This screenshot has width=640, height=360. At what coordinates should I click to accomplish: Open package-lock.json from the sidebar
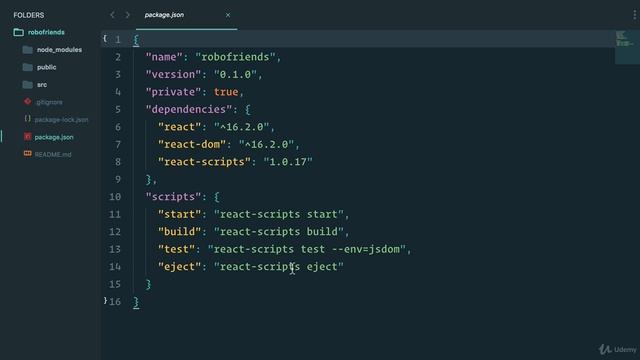tap(61, 120)
